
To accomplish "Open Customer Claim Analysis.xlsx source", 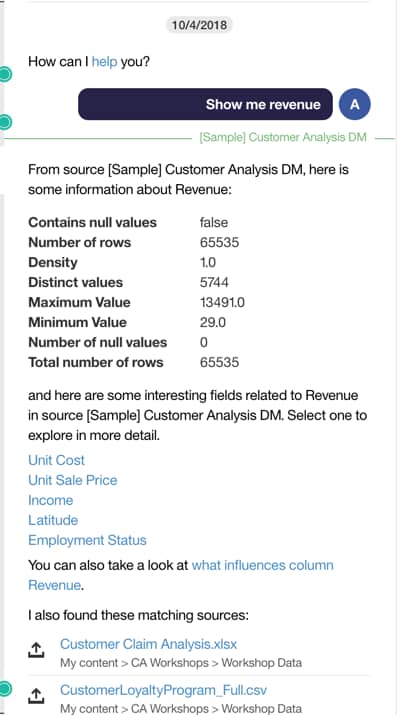I will pos(149,644).
